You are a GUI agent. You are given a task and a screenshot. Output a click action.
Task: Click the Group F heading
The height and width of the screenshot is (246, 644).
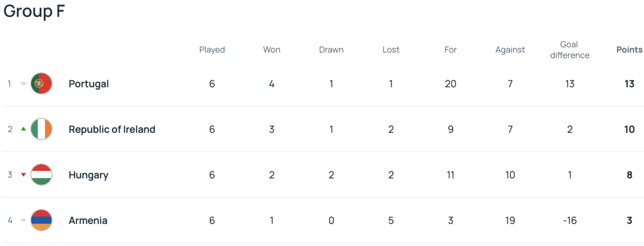34,11
